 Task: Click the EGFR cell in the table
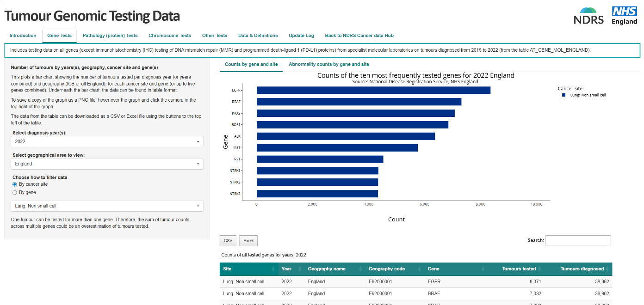[x=434, y=281]
